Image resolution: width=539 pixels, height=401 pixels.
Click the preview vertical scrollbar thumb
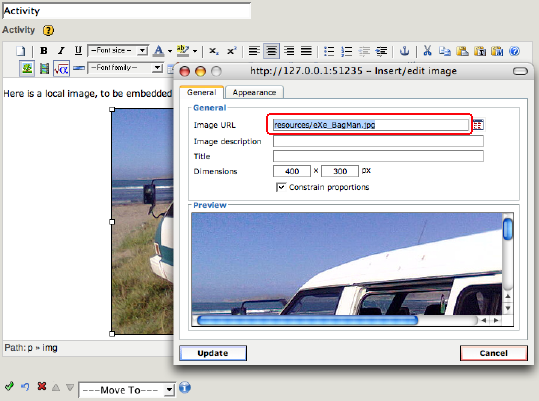[x=508, y=229]
